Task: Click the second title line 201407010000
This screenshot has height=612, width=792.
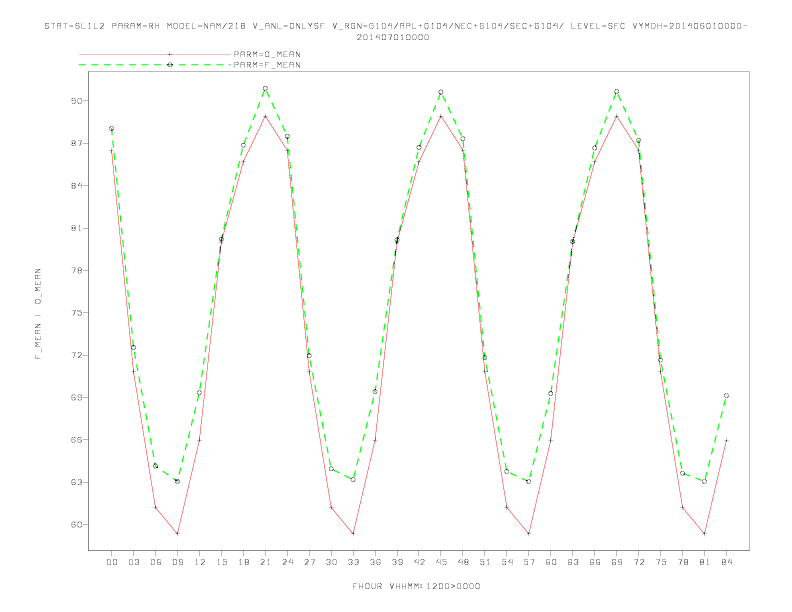Action: click(393, 37)
